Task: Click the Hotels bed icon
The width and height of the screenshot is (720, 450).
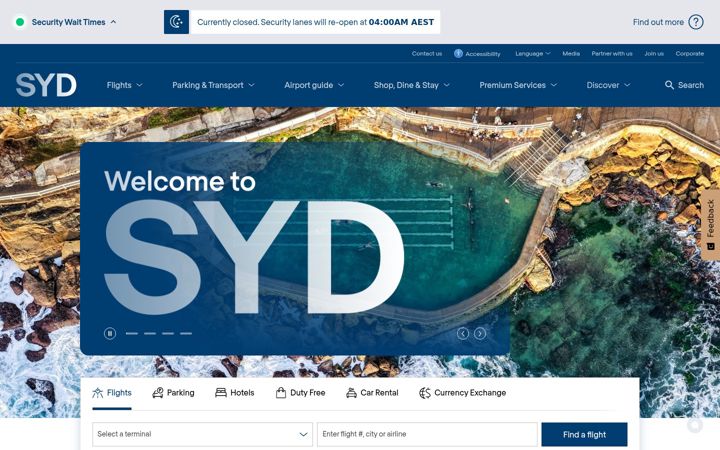Action: coord(221,393)
